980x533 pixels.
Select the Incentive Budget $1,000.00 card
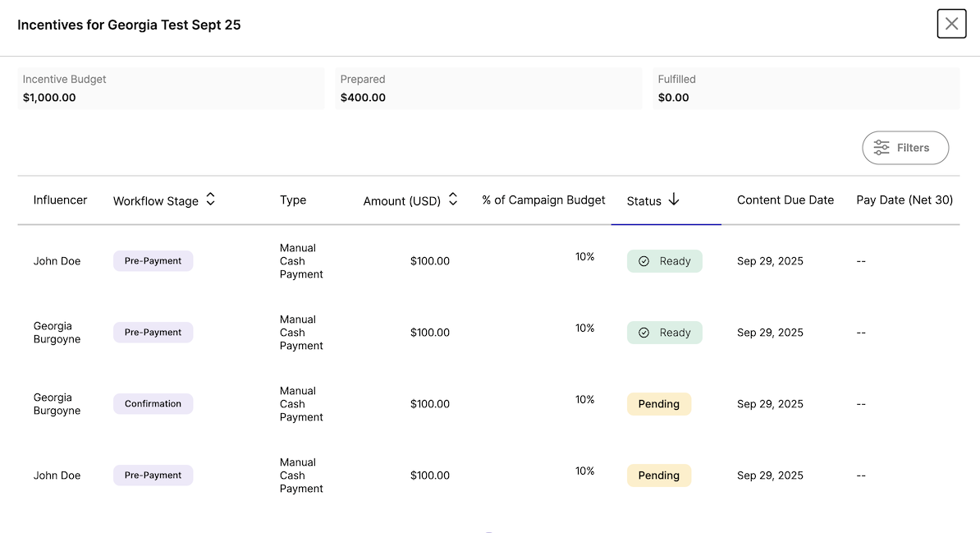171,89
